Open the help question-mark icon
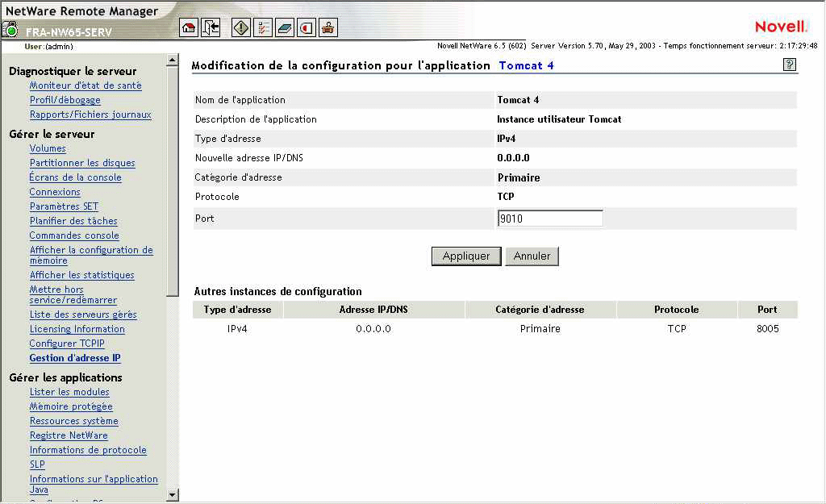The width and height of the screenshot is (826, 504). 789,65
